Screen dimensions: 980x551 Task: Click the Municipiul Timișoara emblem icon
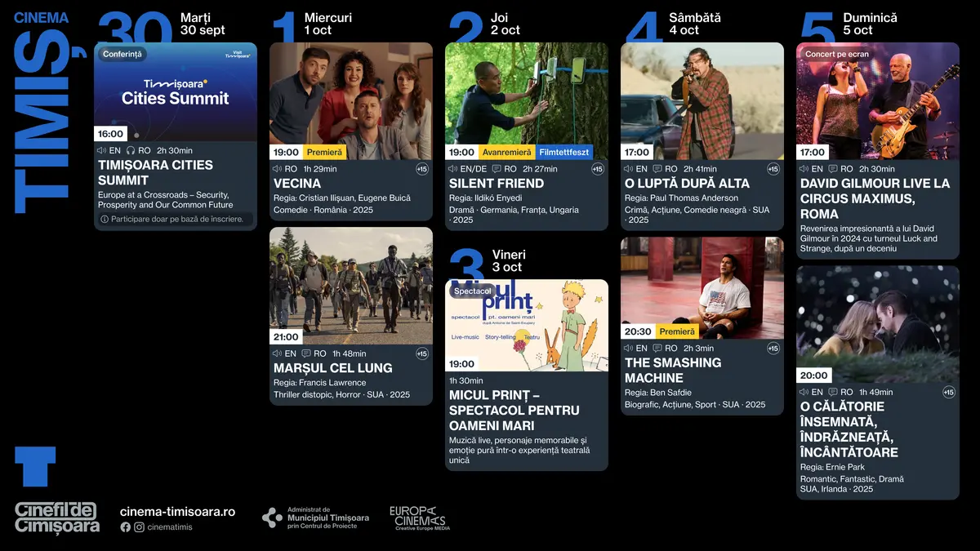point(272,518)
